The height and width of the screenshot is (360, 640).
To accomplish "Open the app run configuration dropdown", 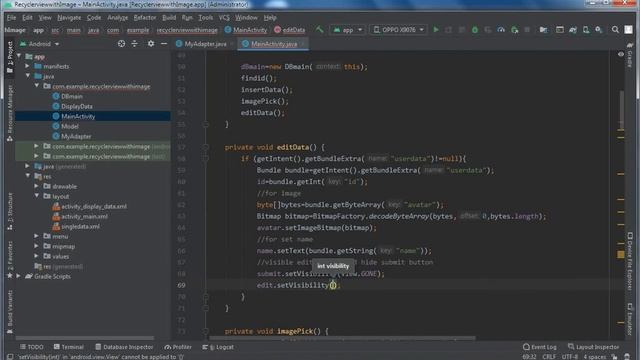I will point(347,30).
